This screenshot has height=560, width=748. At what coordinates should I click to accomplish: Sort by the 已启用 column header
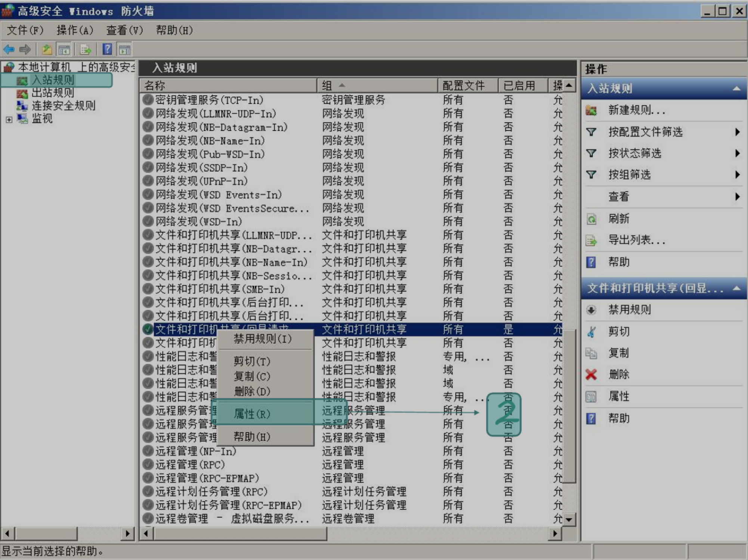[x=519, y=85]
